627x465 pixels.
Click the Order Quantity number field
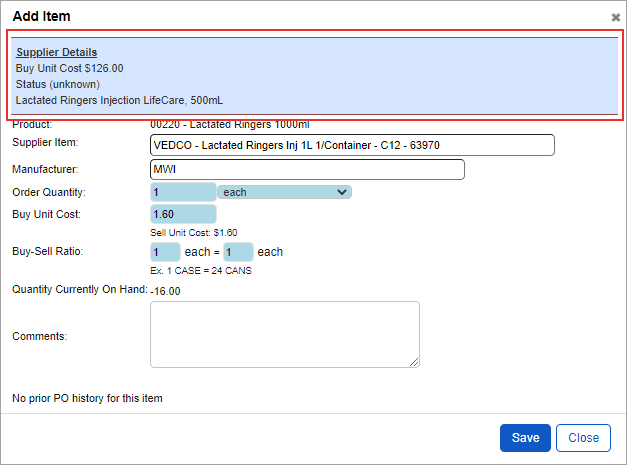click(x=183, y=192)
